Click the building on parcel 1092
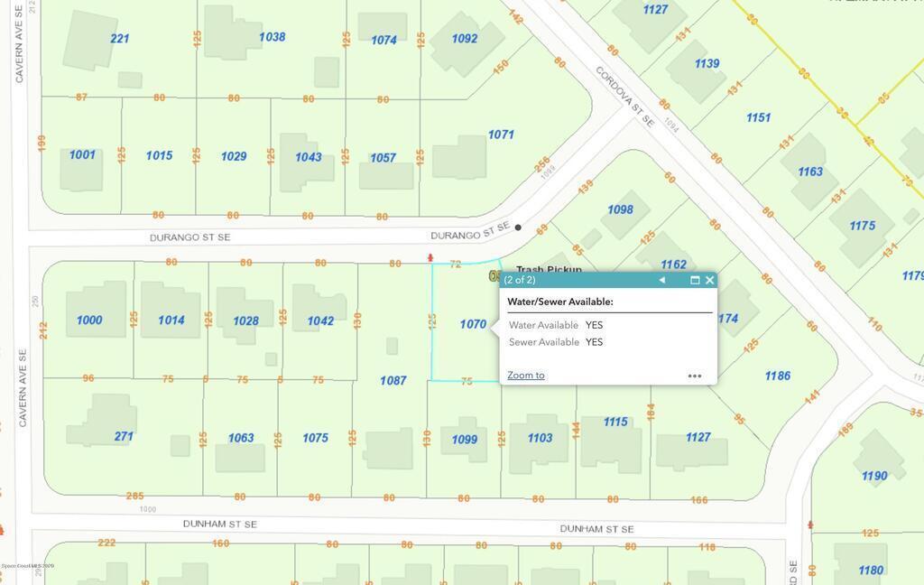 466,42
